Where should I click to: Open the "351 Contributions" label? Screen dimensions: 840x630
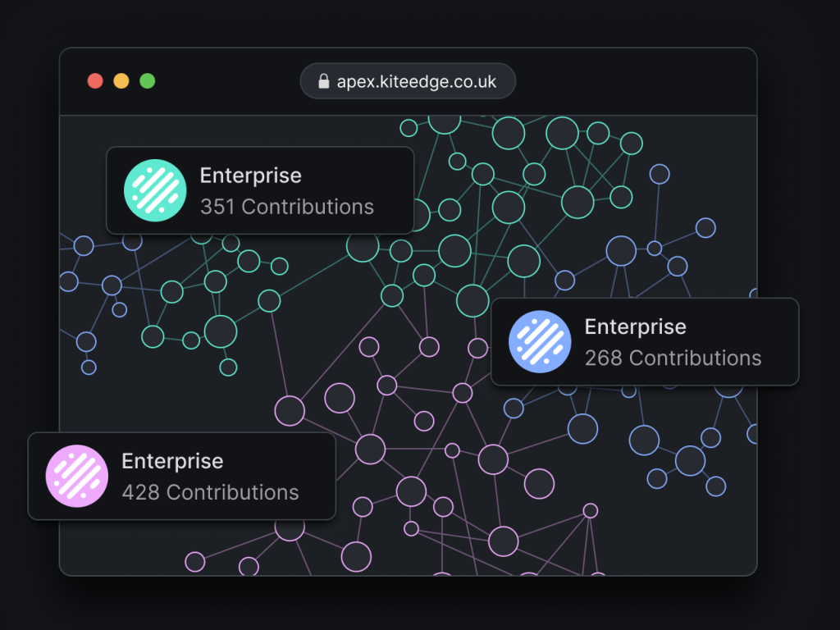tap(286, 207)
